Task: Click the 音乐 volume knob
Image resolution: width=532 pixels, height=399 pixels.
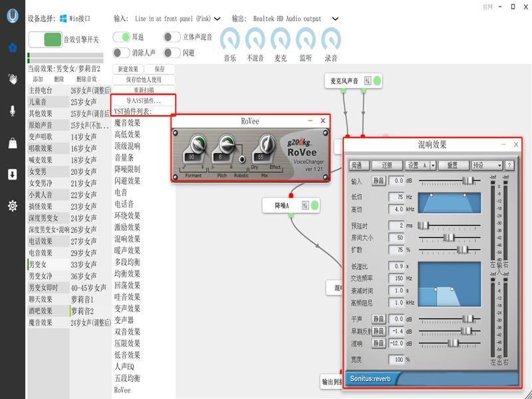Action: [x=230, y=39]
